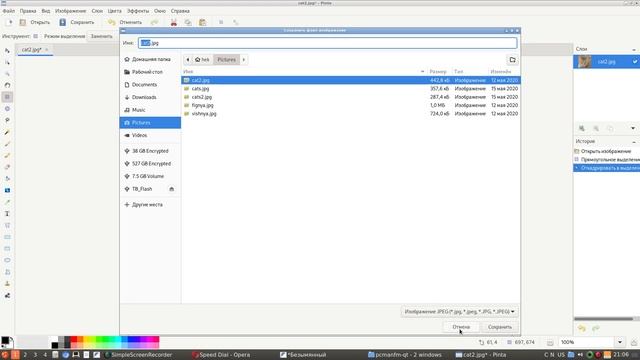
Task: Open the Файл menu
Action: [9, 11]
